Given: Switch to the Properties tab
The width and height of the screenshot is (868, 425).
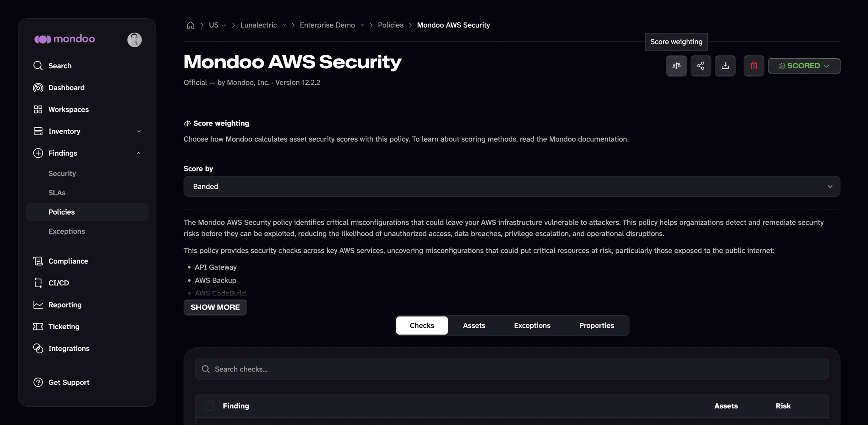Looking at the screenshot, I should click(x=596, y=325).
